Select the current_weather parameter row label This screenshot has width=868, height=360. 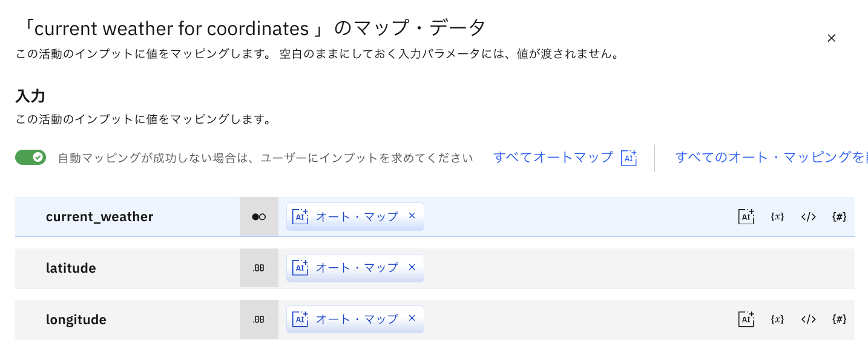pos(99,216)
